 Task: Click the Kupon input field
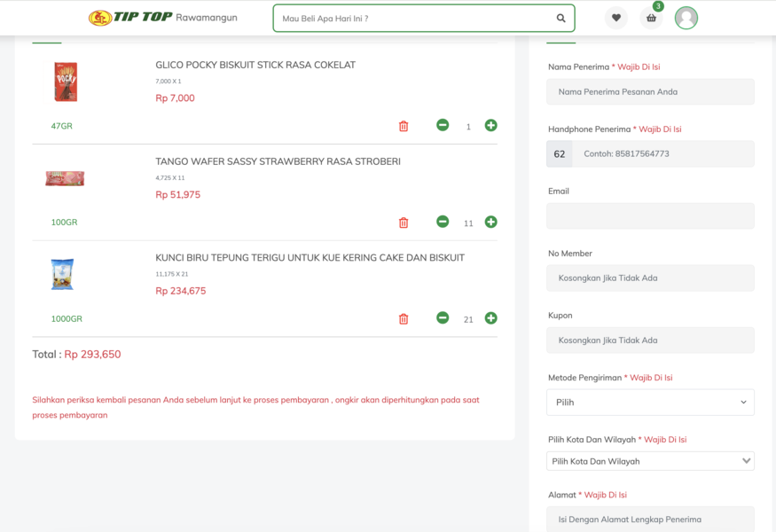pyautogui.click(x=650, y=340)
